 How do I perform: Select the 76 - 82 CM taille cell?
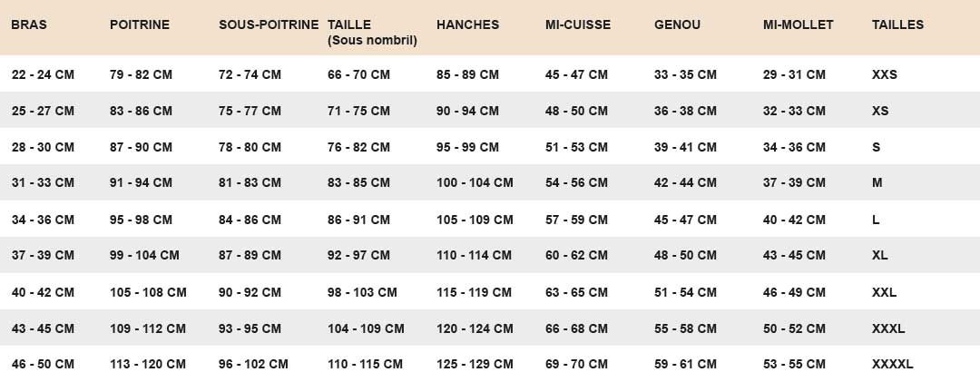[358, 147]
